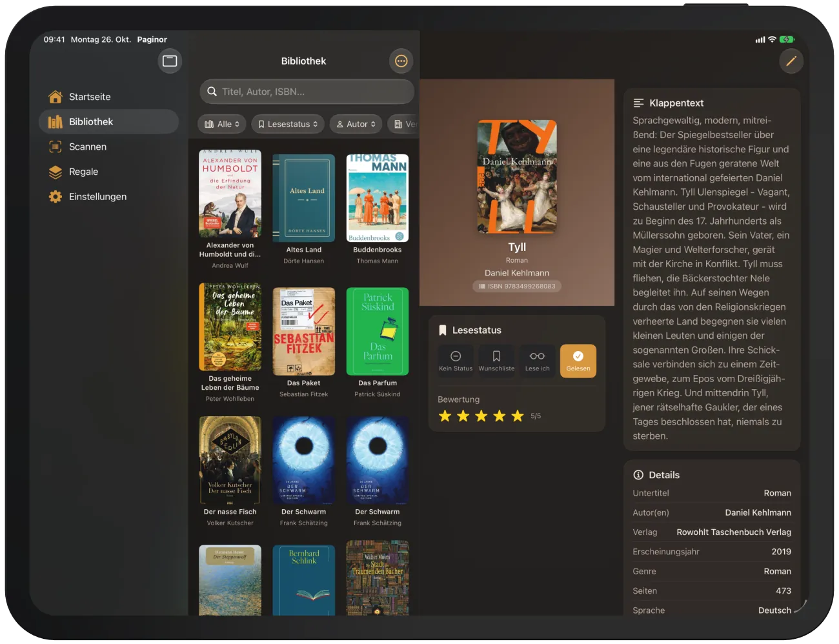Expand the Alle filter dropdown
Screen dimensions: 839x644
pos(222,124)
